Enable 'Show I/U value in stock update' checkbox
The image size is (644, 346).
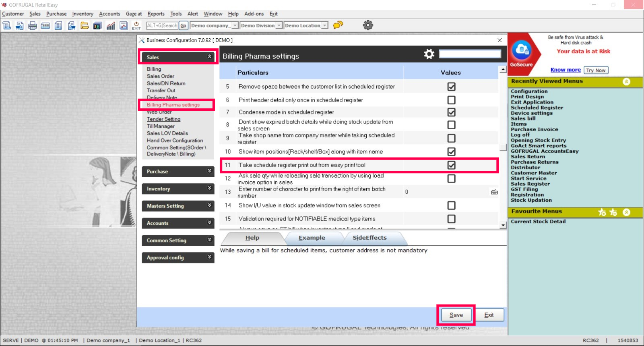[452, 205]
